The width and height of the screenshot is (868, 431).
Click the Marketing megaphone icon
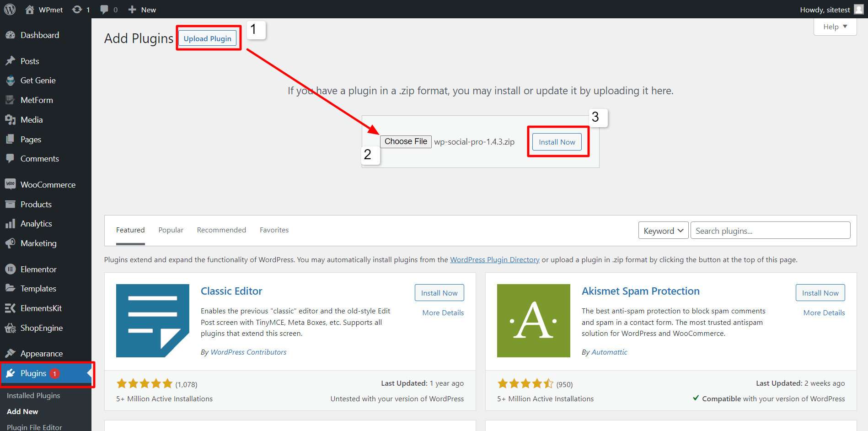10,243
